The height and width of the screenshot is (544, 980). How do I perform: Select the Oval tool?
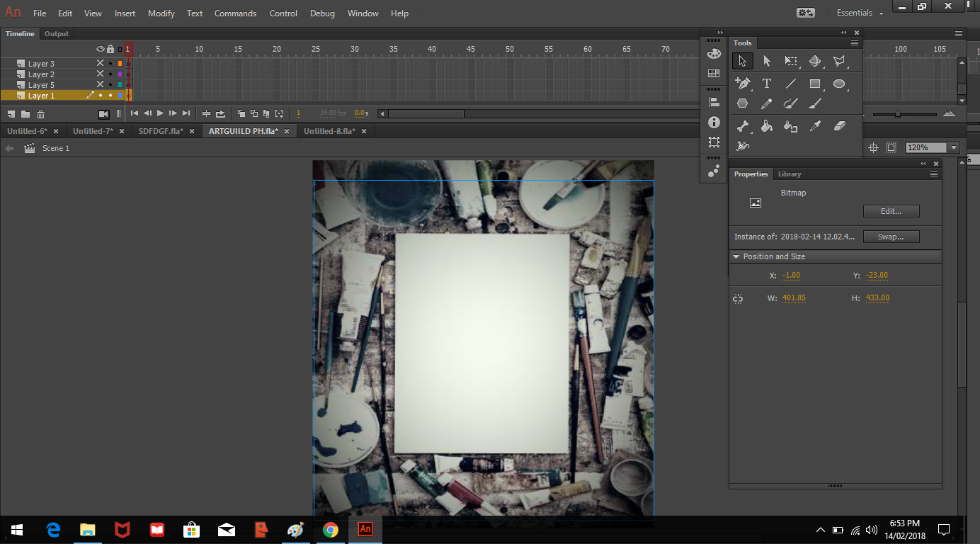point(839,84)
